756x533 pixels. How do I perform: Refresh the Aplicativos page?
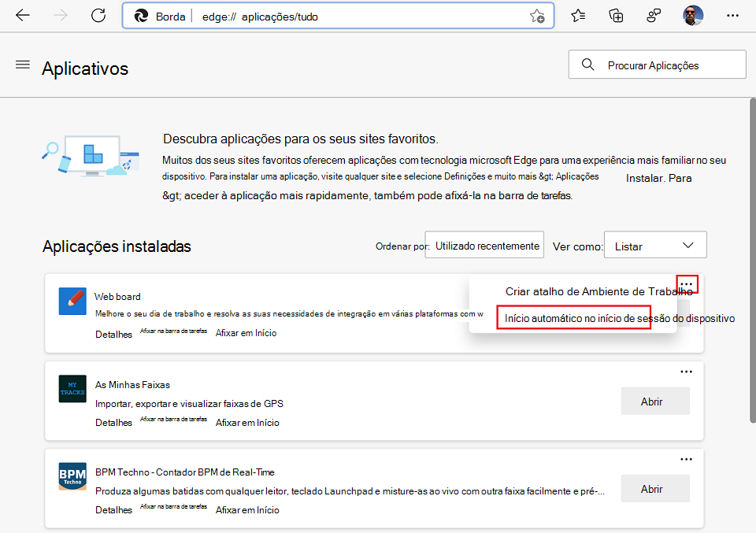tap(98, 15)
